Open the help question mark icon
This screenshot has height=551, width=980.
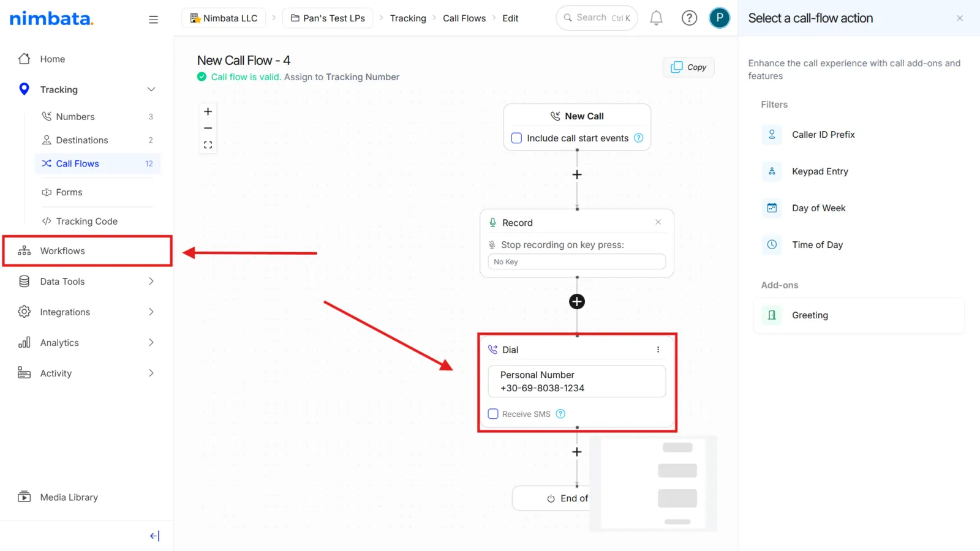pos(689,18)
